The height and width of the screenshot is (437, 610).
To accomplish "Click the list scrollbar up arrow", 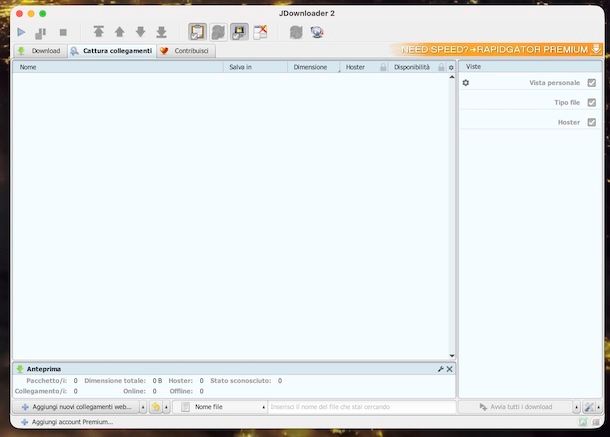I will point(452,77).
